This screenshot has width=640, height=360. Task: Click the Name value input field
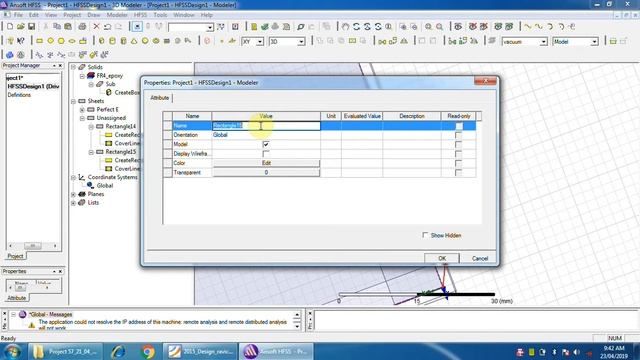(266, 126)
